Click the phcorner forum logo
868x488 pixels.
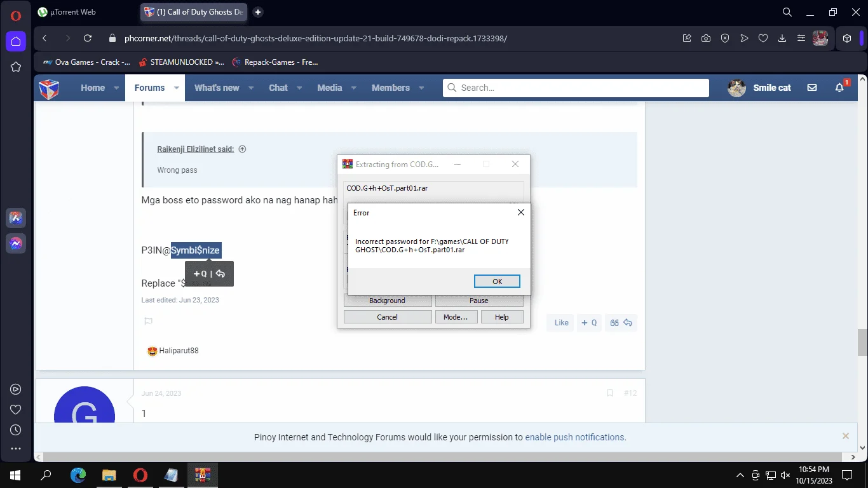[x=49, y=88]
